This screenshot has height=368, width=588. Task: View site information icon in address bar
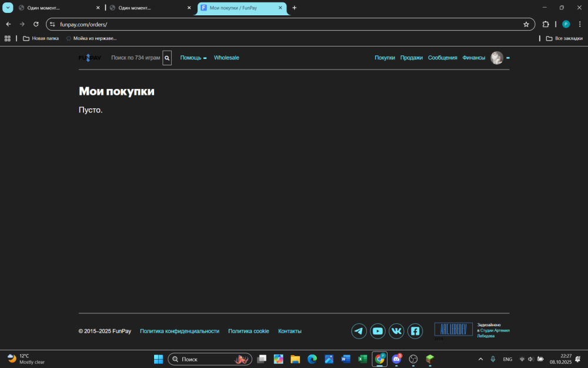click(52, 24)
